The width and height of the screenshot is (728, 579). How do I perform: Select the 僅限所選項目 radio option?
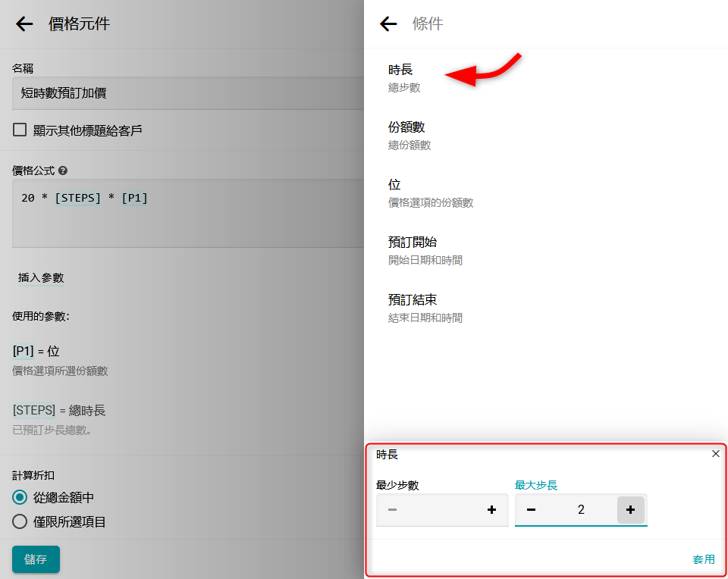coord(20,521)
